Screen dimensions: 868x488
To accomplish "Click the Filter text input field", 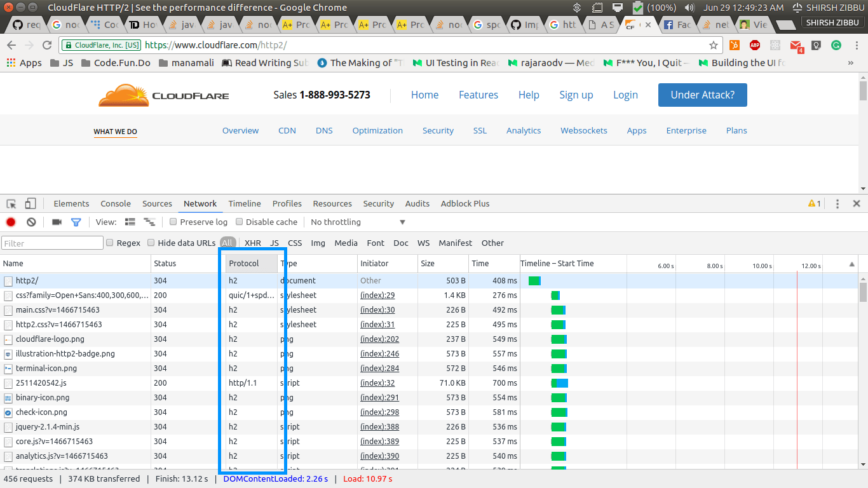I will point(52,243).
